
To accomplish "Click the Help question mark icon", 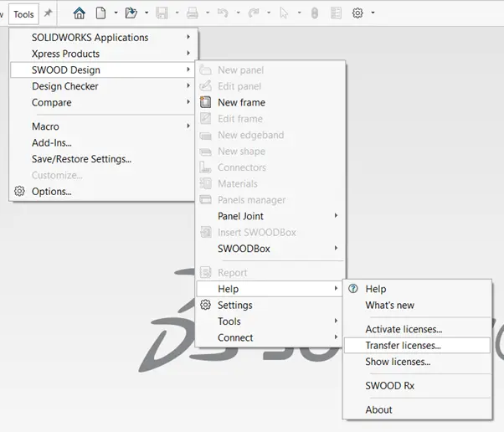I will point(353,288).
